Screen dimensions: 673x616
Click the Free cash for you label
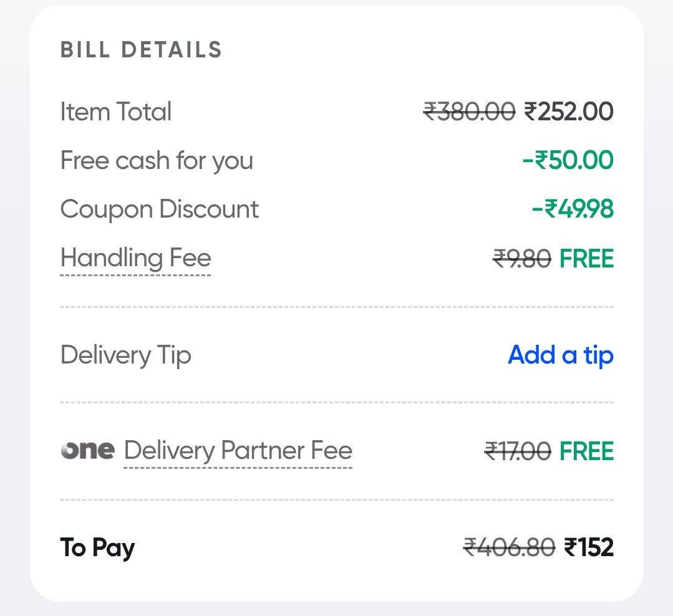tap(157, 161)
